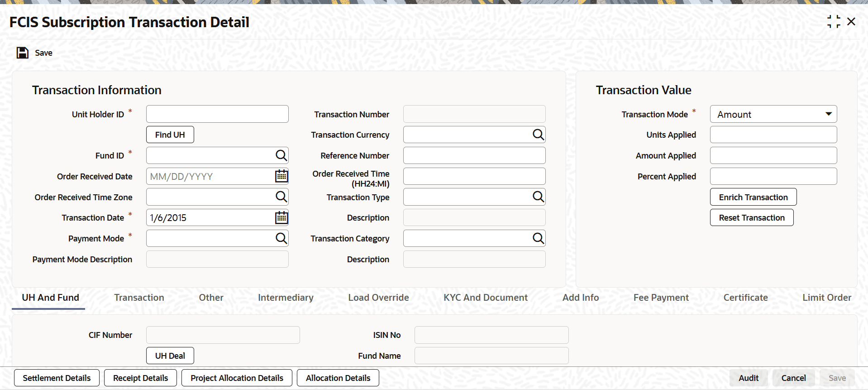Focus the Order Received Time field

click(474, 176)
